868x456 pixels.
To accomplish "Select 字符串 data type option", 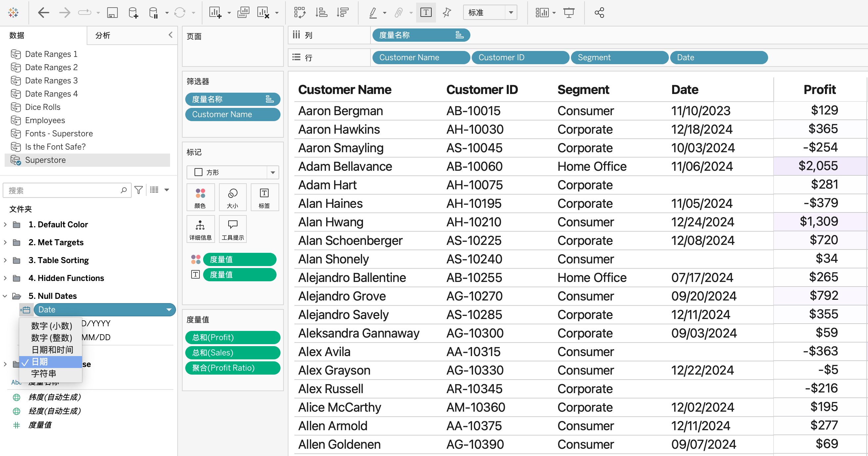I will [44, 373].
